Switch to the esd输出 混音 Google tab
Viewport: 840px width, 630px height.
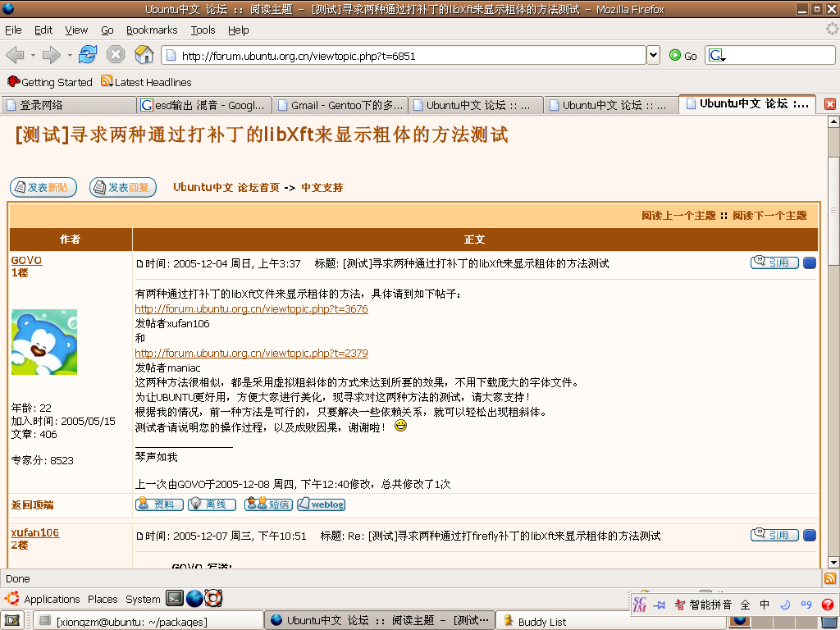[204, 105]
